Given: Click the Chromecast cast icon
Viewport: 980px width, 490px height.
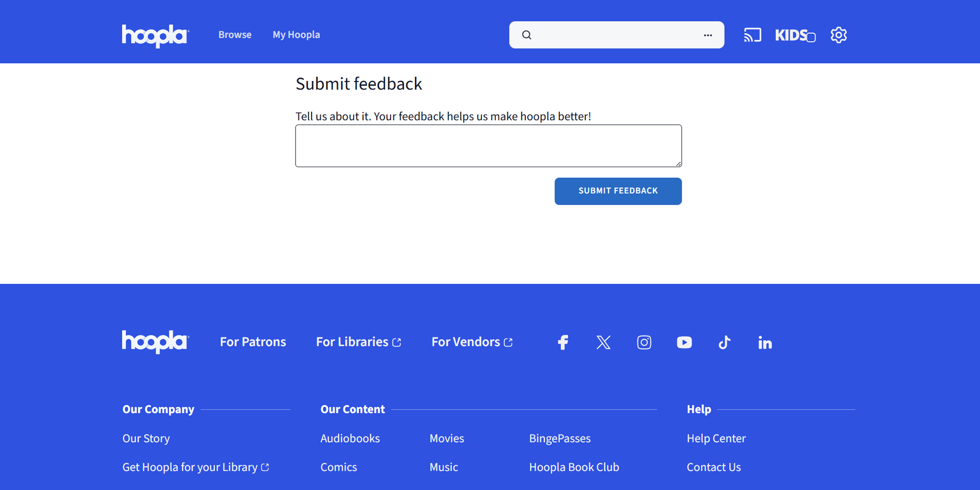Looking at the screenshot, I should 752,35.
